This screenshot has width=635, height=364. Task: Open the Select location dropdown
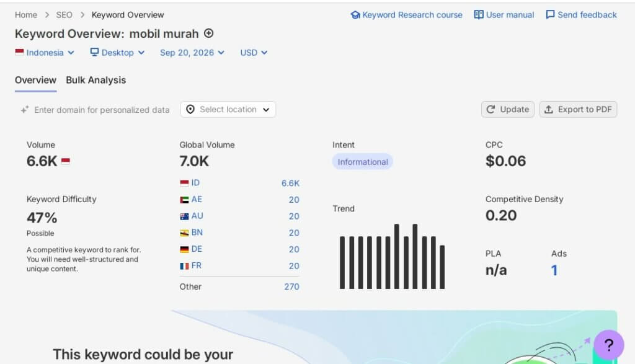click(228, 109)
